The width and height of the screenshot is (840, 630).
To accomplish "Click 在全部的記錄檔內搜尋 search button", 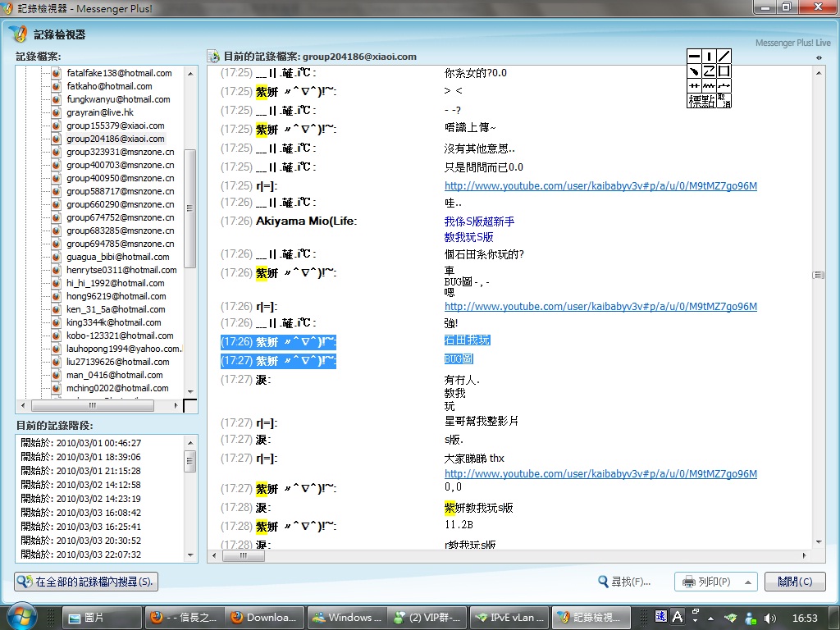I will pos(86,582).
